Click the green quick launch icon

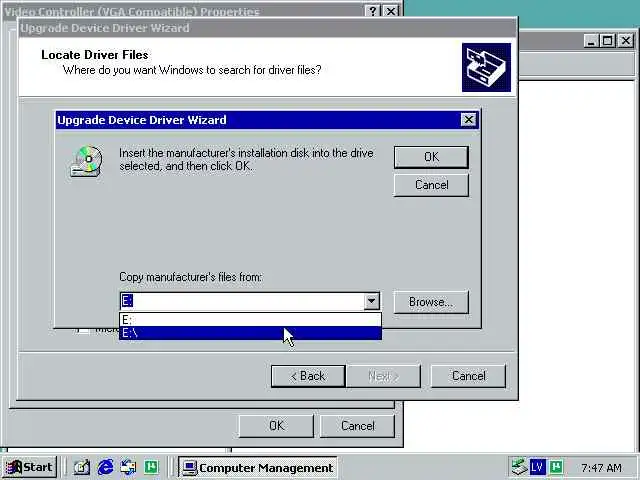[x=151, y=467]
